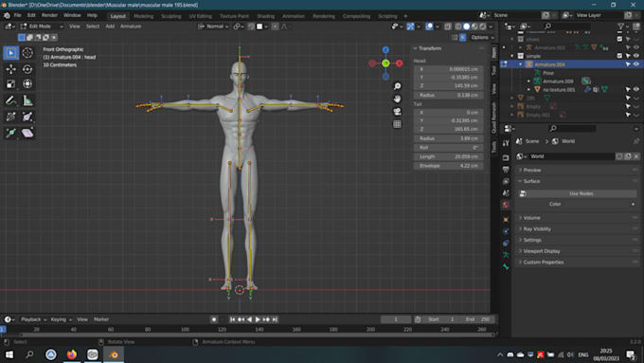Select the Measure tool
Image resolution: width=644 pixels, height=363 pixels.
(27, 100)
